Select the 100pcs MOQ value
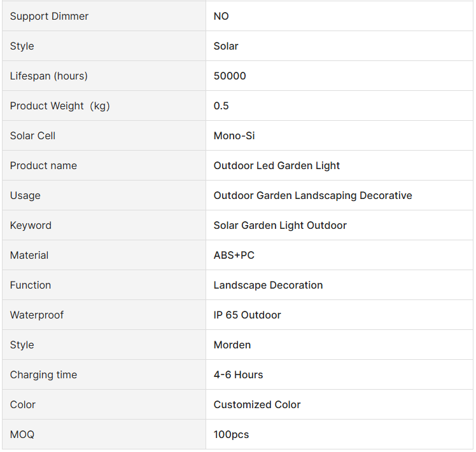The height and width of the screenshot is (452, 476). pyautogui.click(x=232, y=434)
